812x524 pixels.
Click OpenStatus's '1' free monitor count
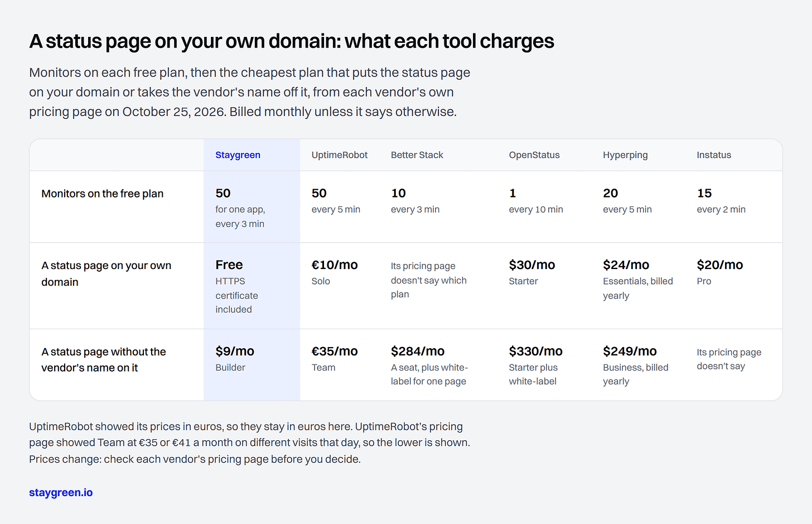point(513,193)
